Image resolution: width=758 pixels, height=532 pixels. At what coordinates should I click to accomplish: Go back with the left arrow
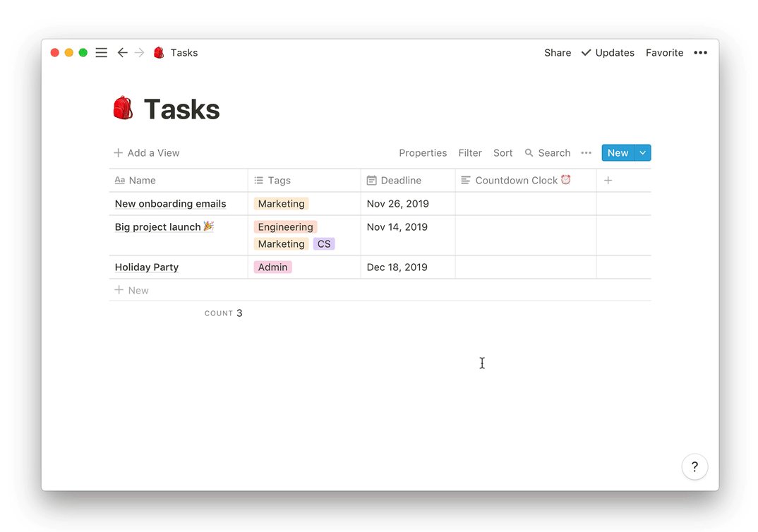click(122, 53)
